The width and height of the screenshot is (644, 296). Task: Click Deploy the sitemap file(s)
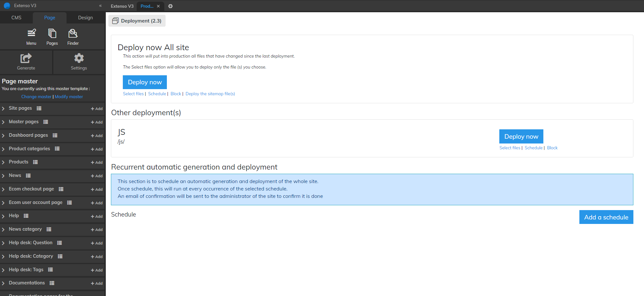pyautogui.click(x=210, y=94)
